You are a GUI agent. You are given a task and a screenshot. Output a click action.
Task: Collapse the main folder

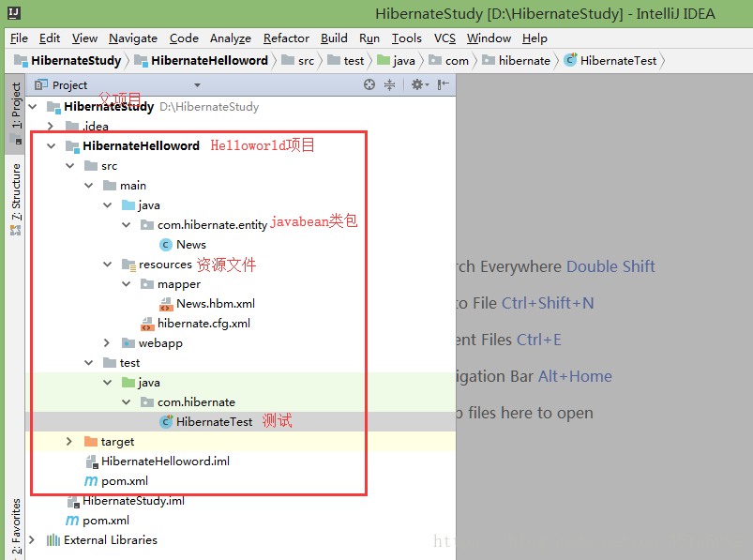(89, 186)
